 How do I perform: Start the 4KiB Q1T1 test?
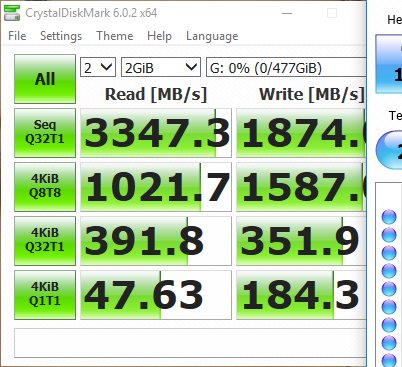pyautogui.click(x=45, y=295)
